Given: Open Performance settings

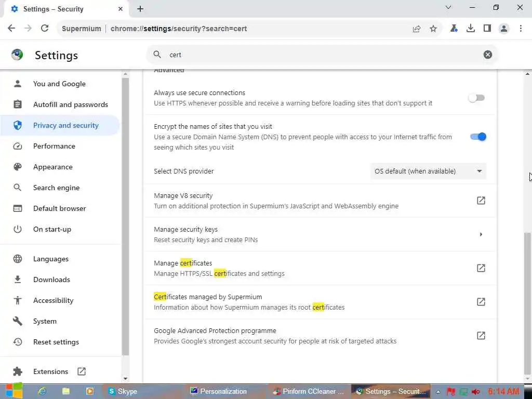Looking at the screenshot, I should tap(60, 146).
